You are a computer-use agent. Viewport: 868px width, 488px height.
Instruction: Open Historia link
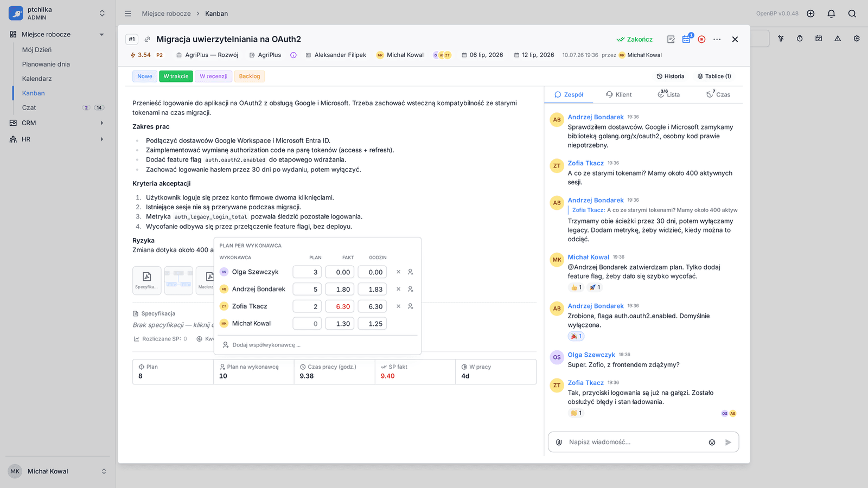click(670, 76)
